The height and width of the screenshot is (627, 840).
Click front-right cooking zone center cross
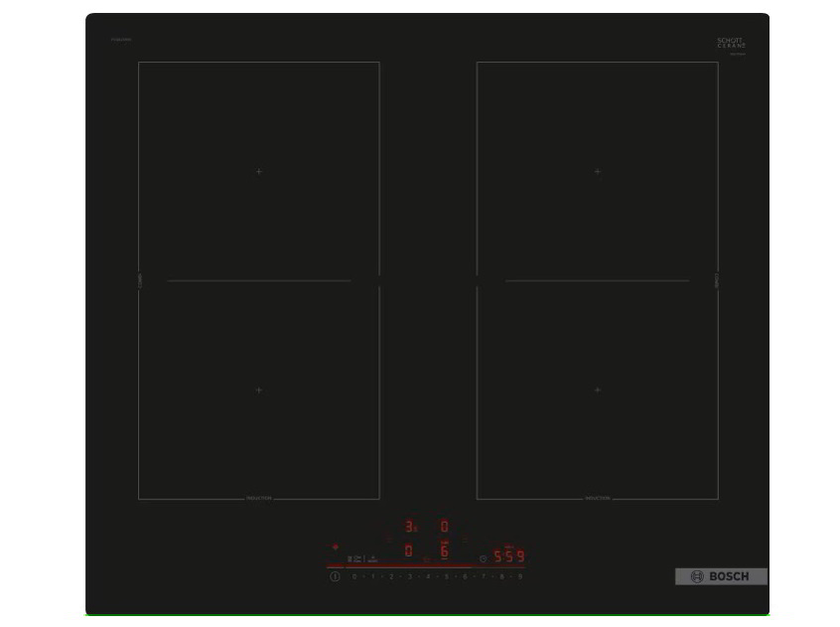point(598,391)
